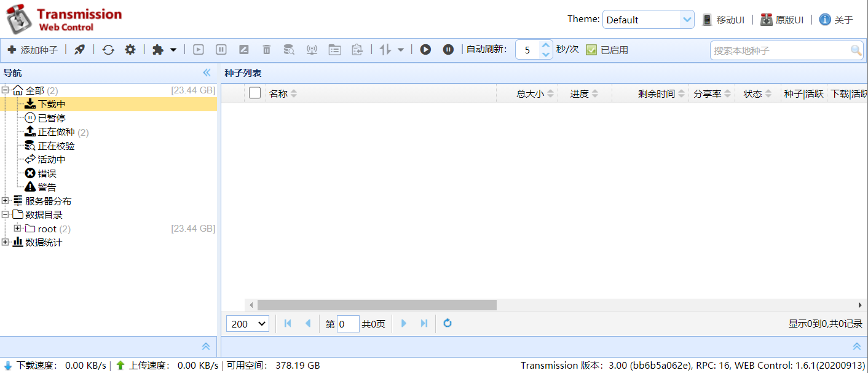Click the 关于 about info icon

(825, 20)
